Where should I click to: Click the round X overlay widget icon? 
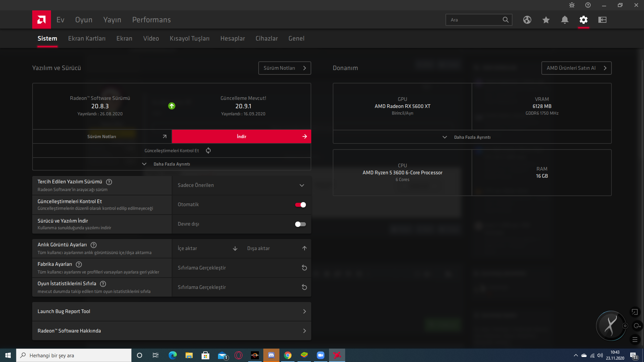[610, 326]
